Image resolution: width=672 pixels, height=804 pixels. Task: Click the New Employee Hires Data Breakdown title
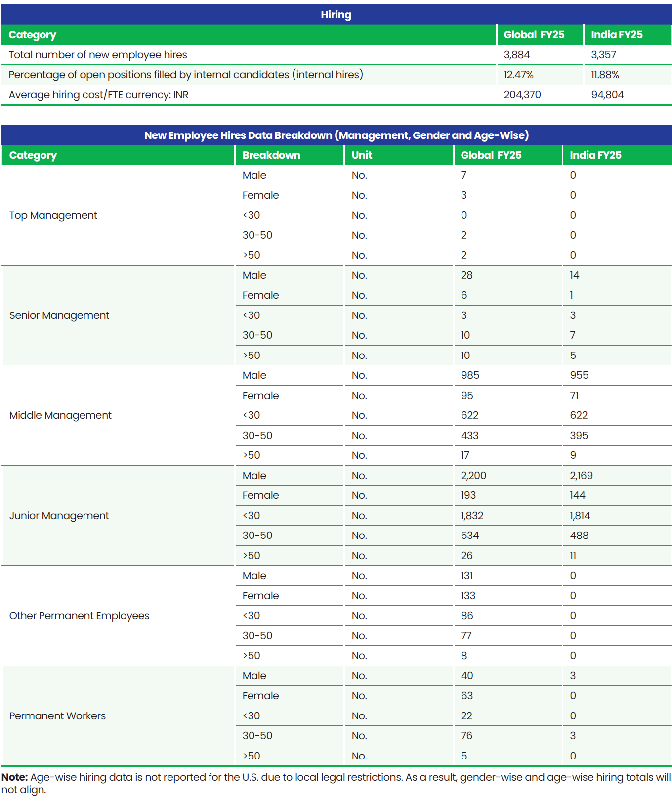[336, 135]
